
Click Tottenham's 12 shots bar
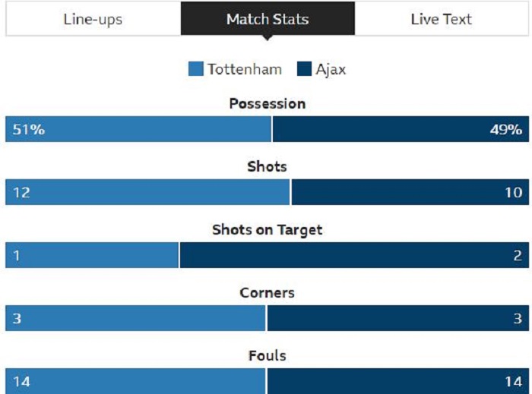point(147,193)
